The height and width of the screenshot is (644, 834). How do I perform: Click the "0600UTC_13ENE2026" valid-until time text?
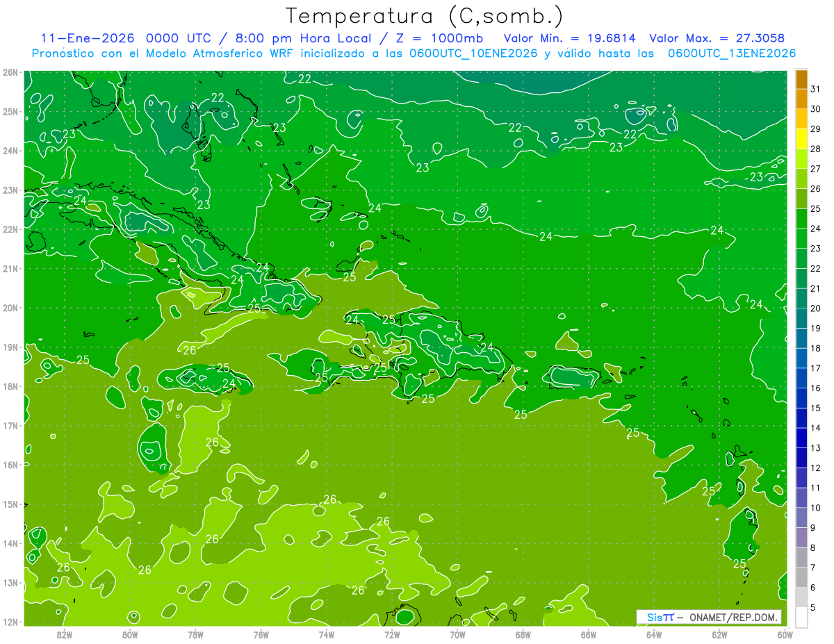coord(732,53)
